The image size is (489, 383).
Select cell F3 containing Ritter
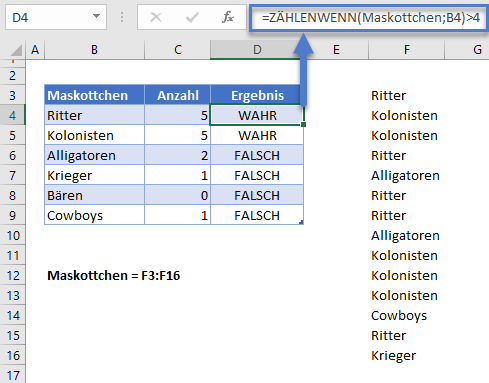coord(406,95)
